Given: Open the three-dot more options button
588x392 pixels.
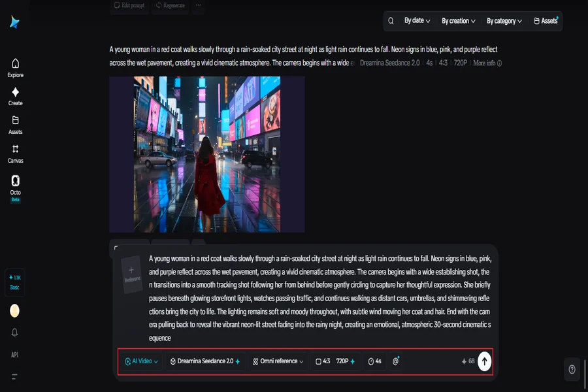Looking at the screenshot, I should (199, 5).
